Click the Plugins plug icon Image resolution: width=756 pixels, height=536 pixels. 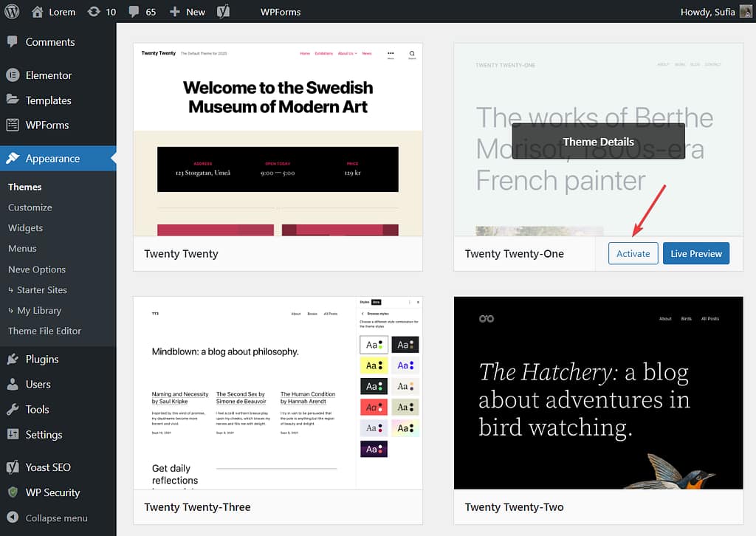pos(13,360)
